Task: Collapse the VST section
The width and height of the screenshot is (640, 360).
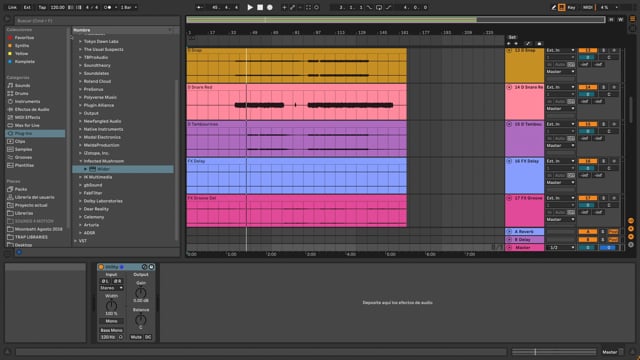Action: click(x=76, y=241)
